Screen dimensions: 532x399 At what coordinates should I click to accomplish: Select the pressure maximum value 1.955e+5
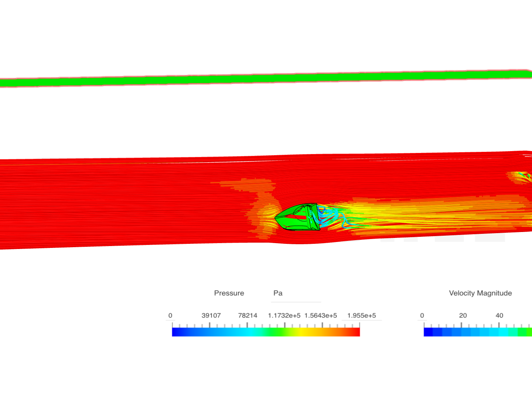362,316
